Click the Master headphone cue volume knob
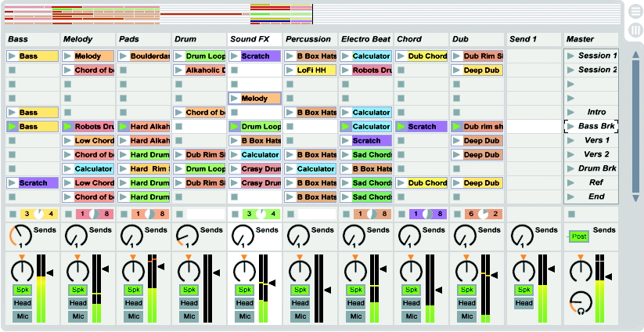Image resolution: width=644 pixels, height=332 pixels. click(x=581, y=302)
